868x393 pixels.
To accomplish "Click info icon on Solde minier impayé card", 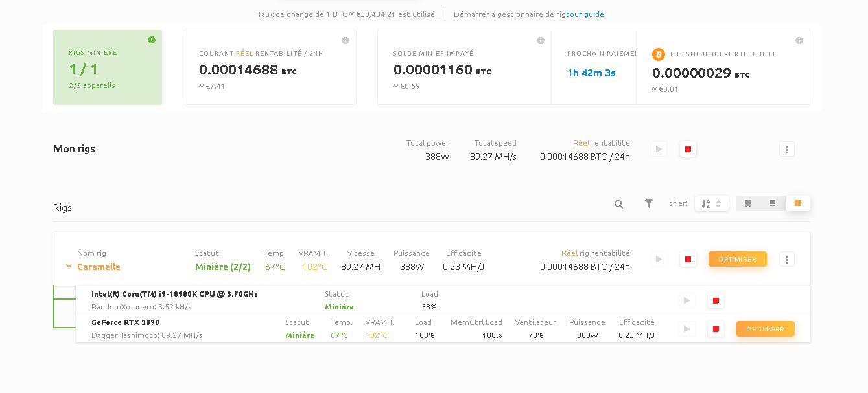I will pos(541,41).
